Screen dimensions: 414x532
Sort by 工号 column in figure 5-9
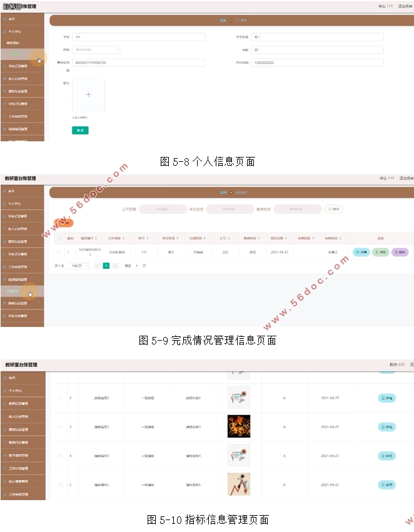229,239
